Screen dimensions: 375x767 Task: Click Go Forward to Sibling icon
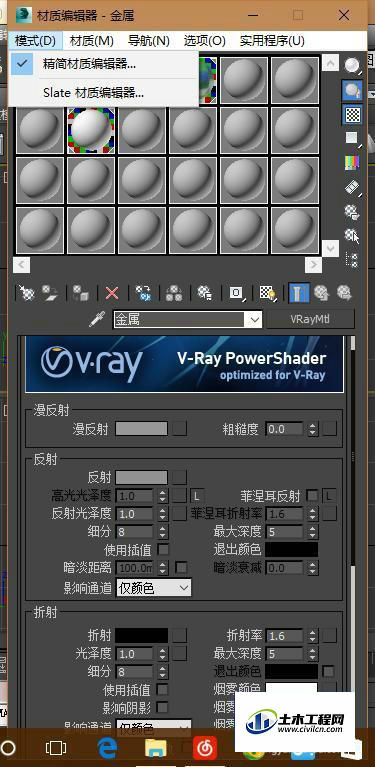[x=345, y=293]
